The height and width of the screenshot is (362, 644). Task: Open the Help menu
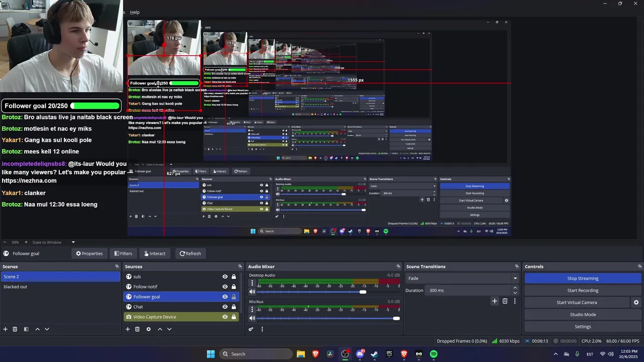click(134, 12)
